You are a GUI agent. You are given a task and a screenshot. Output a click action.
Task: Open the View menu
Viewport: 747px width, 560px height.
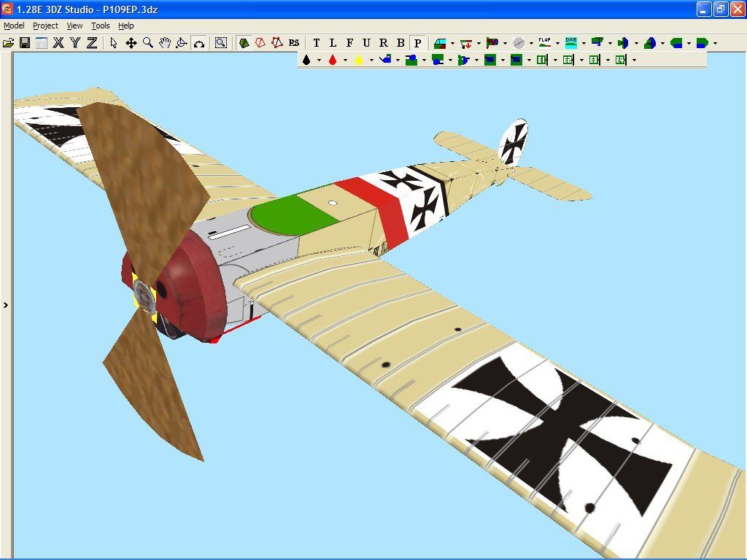pos(74,26)
